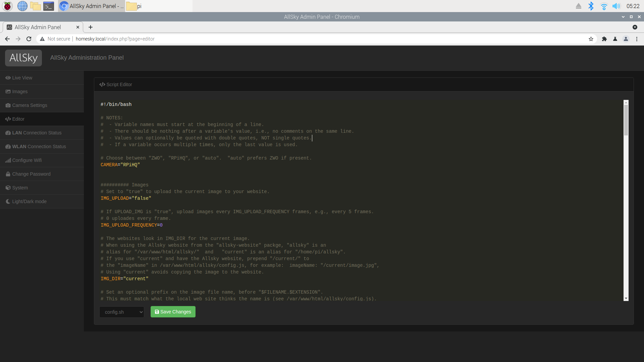Select AllSky Admin Panel taskbar window button
Screen dimensions: 644x362
92,6
